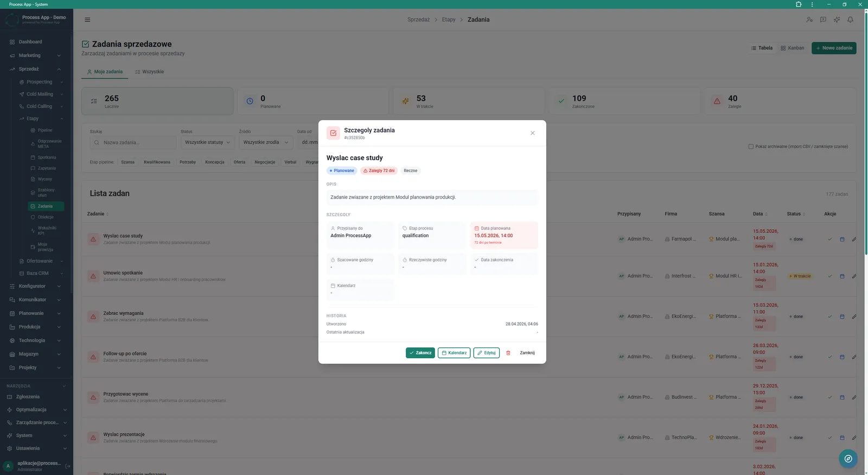Click the 40 Zaległe stat card
The width and height of the screenshot is (868, 475).
780,101
